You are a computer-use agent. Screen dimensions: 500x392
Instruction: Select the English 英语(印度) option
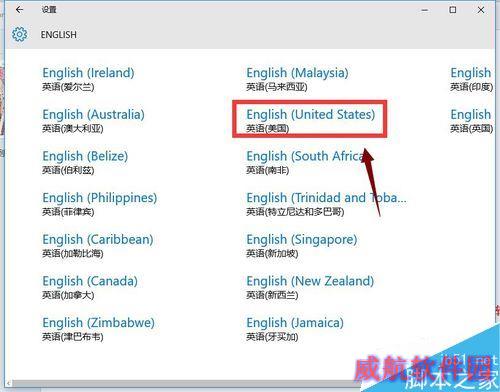click(471, 79)
